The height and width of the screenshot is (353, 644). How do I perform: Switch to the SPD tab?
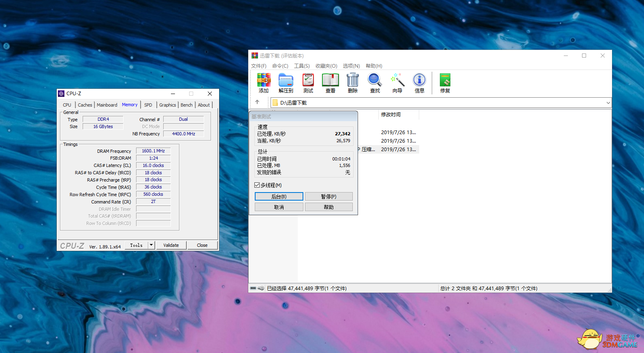point(148,105)
